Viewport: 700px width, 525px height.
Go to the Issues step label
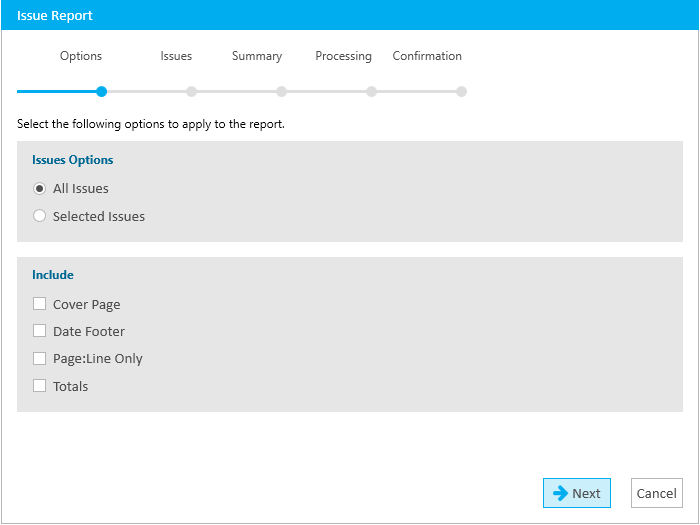[176, 56]
